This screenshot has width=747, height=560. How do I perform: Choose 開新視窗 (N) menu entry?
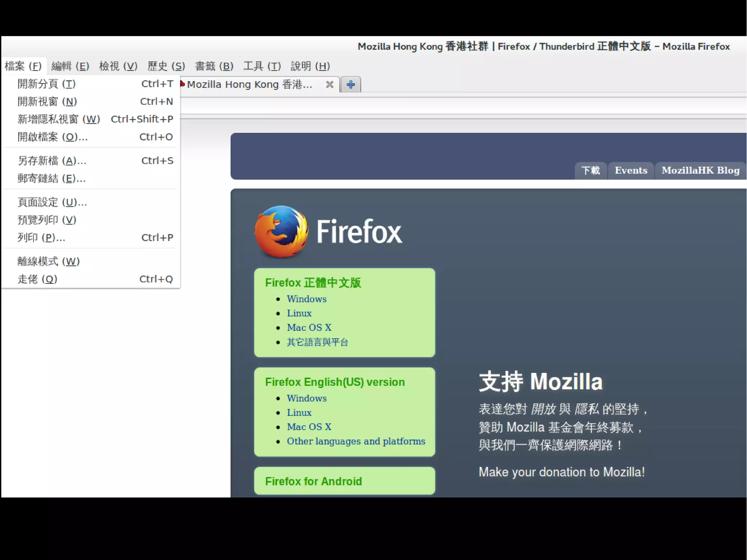coord(90,101)
